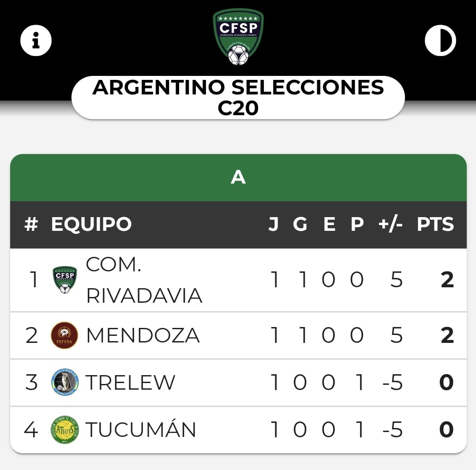This screenshot has height=470, width=476.
Task: Open the TRELEW team name
Action: tap(131, 382)
